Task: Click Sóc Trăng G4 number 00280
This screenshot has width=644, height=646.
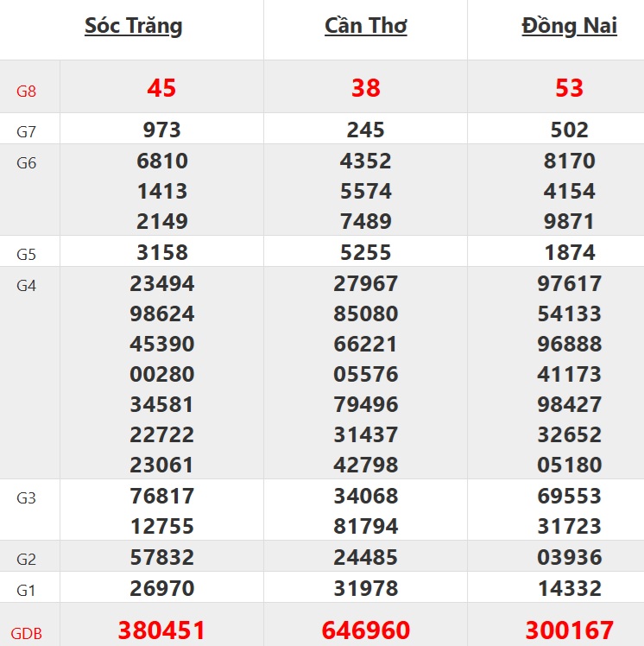Action: [x=161, y=374]
